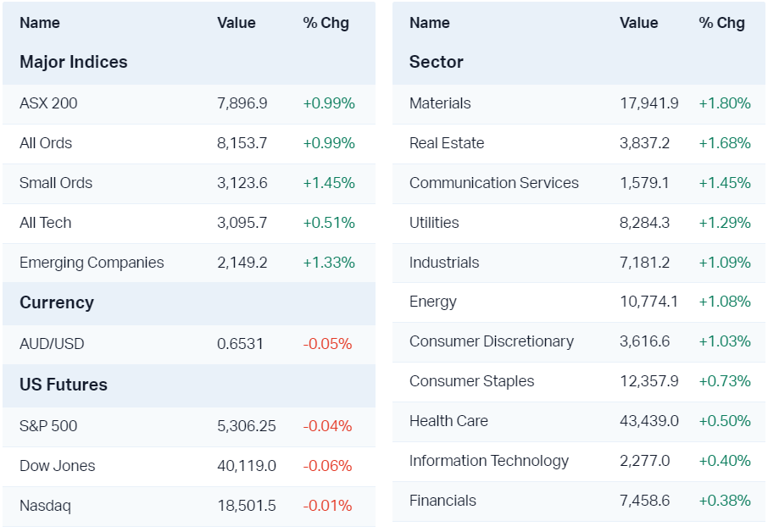Open the Health Care sector row
Screen dimensions: 768x532
(448, 421)
